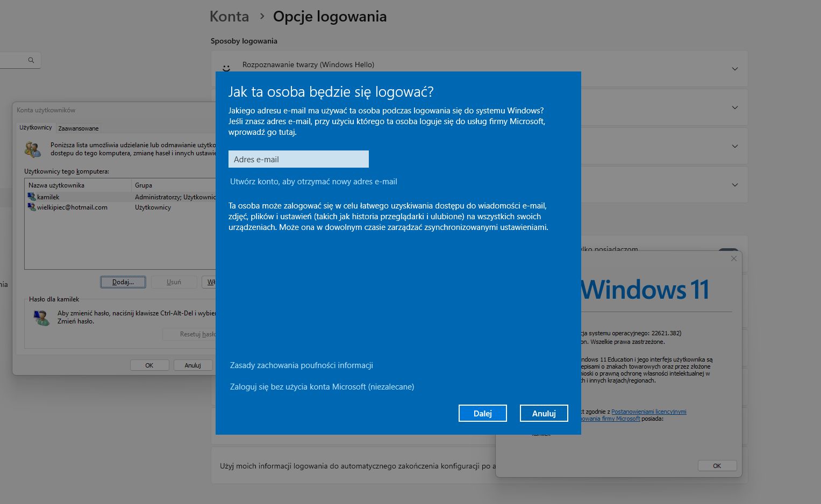Image resolution: width=821 pixels, height=504 pixels.
Task: Switch to the Użytkownicy tab
Action: 35,127
